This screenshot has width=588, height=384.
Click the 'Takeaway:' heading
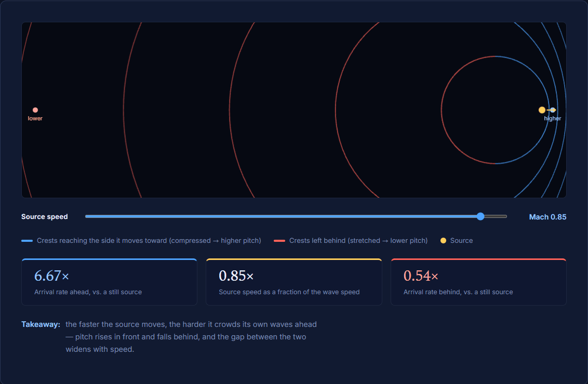click(41, 324)
